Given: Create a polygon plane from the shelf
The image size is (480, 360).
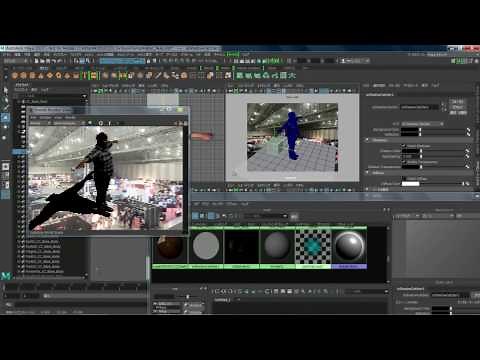Looking at the screenshot, I should (50, 76).
